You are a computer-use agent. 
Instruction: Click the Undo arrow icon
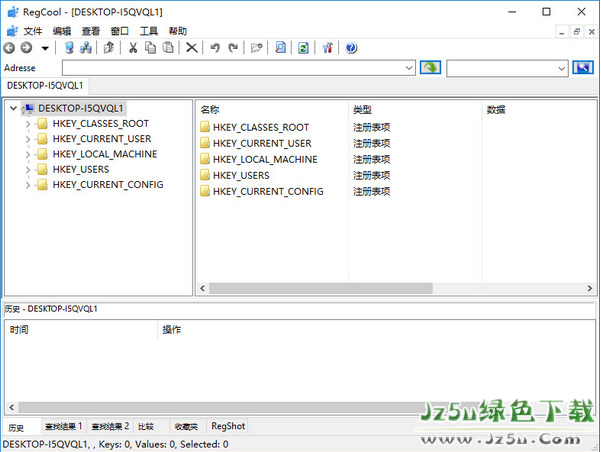(215, 48)
